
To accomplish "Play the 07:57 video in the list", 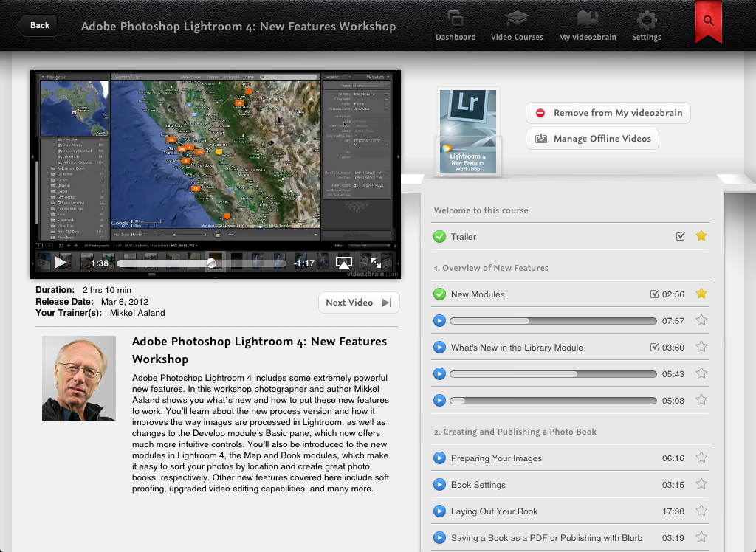I will point(439,320).
